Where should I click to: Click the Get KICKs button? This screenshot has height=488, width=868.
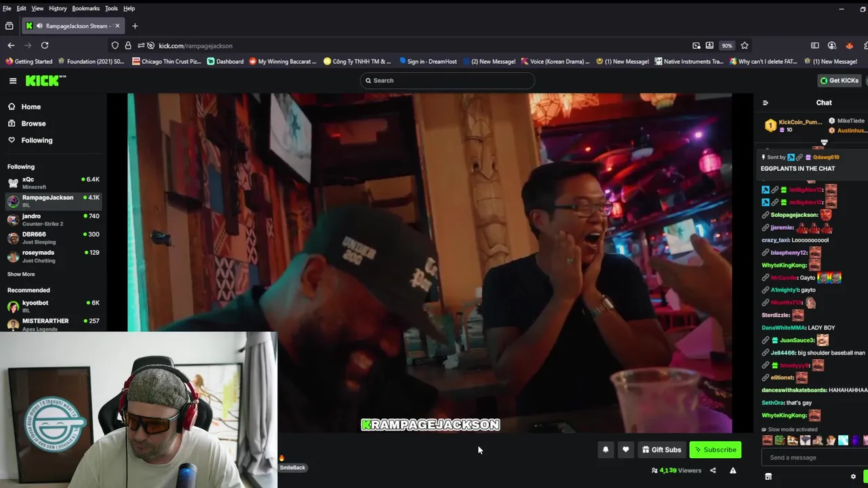click(840, 81)
